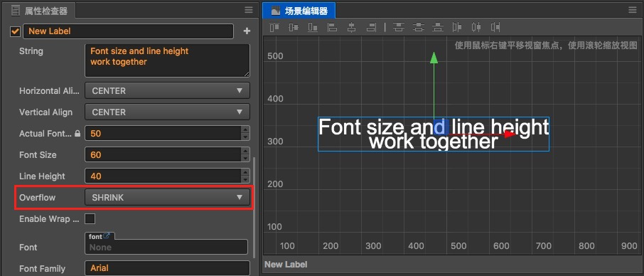Increase the Line Height with up arrow
Image resolution: width=644 pixels, height=276 pixels.
click(246, 172)
